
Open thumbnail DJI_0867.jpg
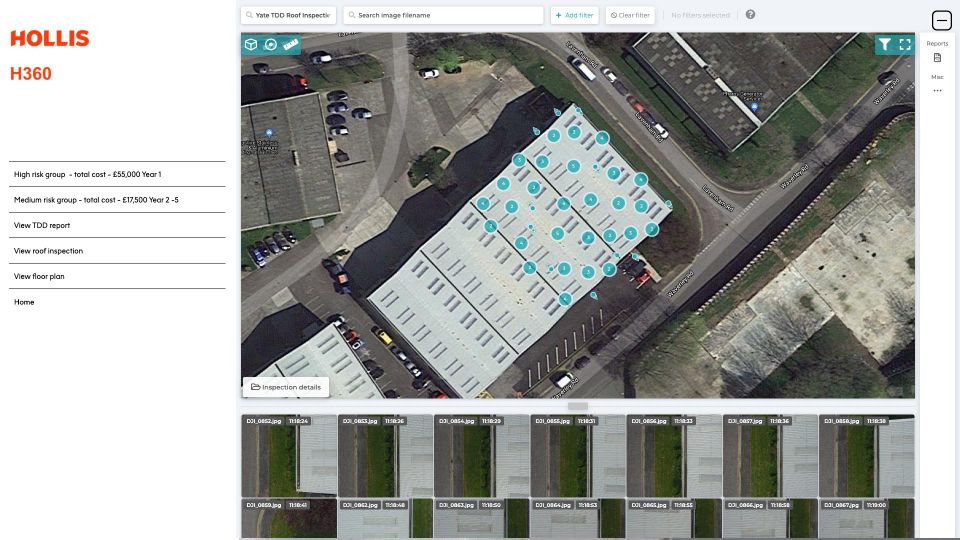(x=866, y=519)
